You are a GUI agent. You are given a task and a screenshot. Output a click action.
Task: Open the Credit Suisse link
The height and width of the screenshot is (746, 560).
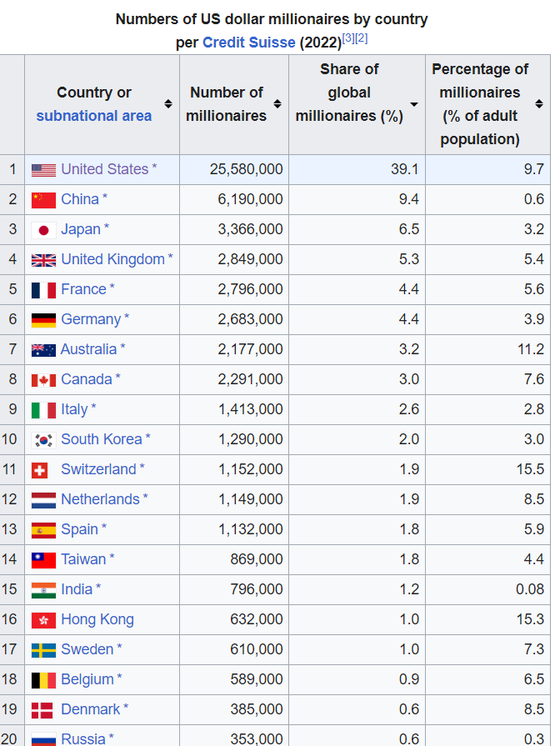point(248,42)
